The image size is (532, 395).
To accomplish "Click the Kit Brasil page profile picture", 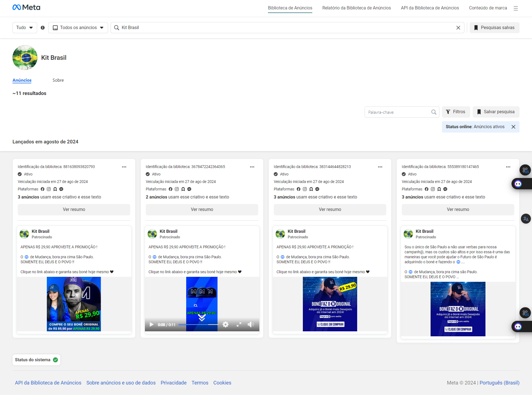I will 25,58.
